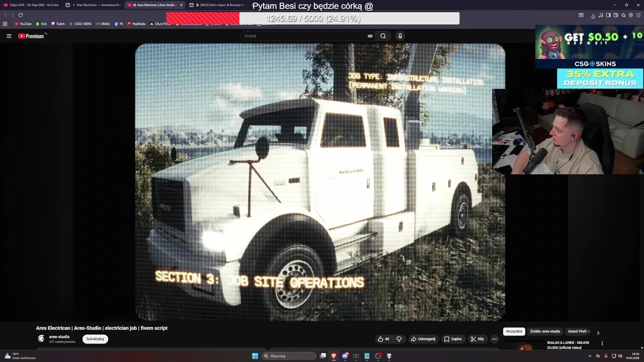Switch to Ares Electrician Immersive tab
This screenshot has width=644, height=362.
click(x=93, y=5)
